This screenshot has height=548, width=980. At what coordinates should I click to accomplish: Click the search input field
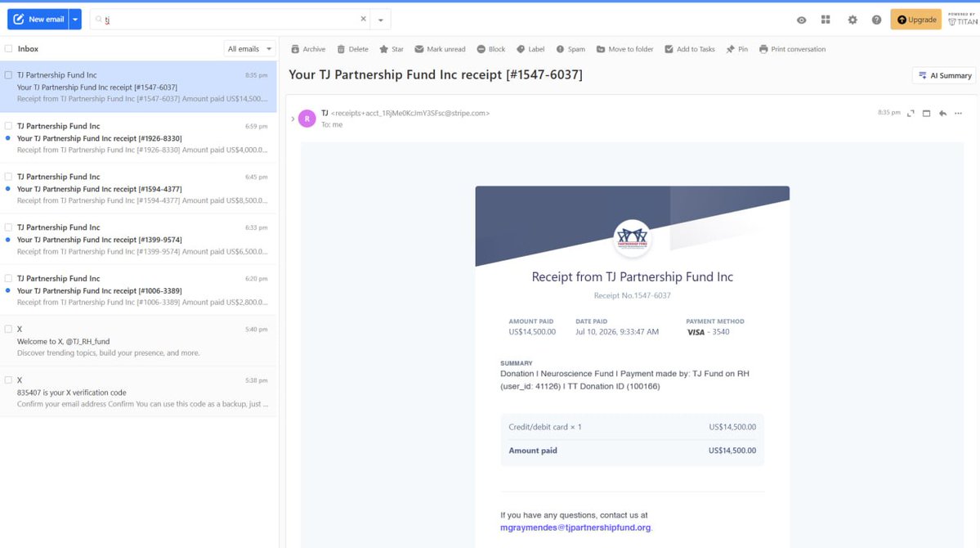pos(230,20)
